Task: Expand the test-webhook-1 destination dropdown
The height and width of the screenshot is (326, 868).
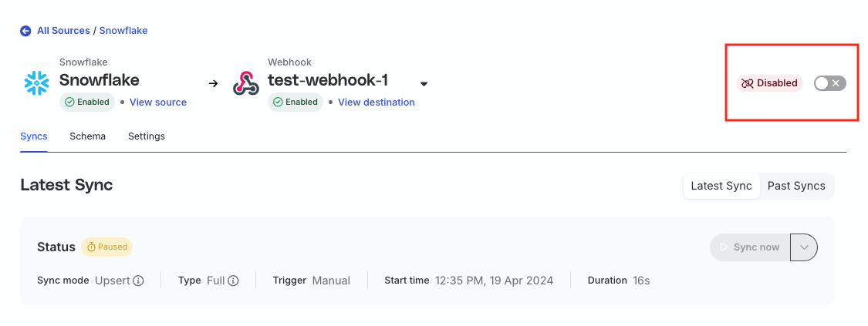Action: [x=424, y=84]
